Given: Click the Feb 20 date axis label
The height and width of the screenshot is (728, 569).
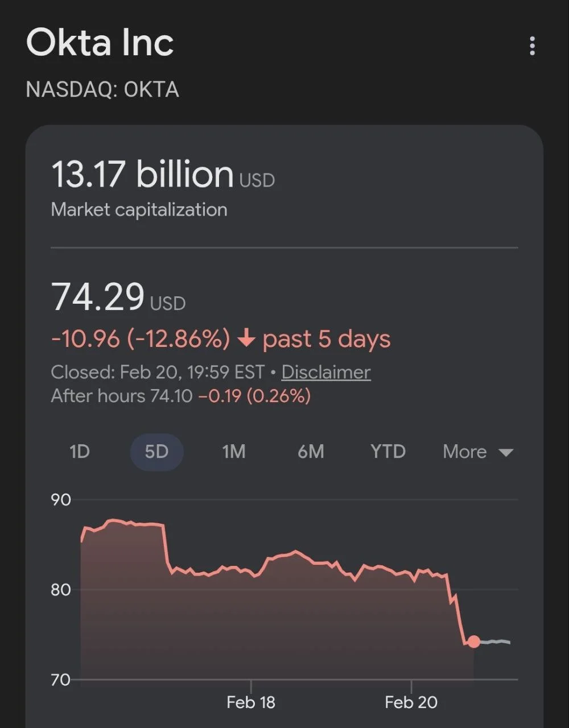Looking at the screenshot, I should [411, 702].
